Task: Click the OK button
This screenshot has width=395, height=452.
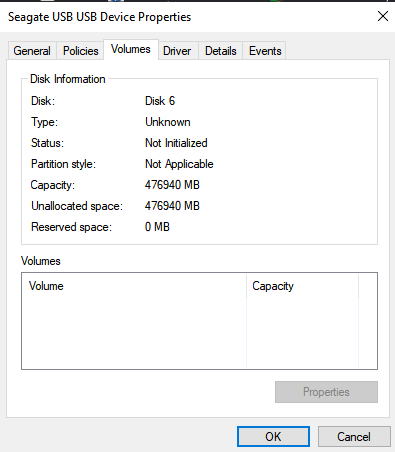Action: (x=273, y=436)
